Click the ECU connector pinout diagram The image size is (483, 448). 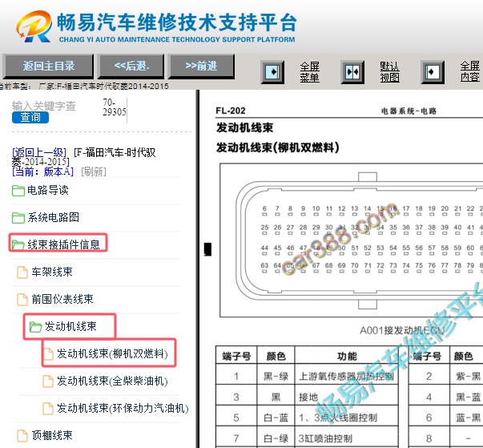[351, 240]
